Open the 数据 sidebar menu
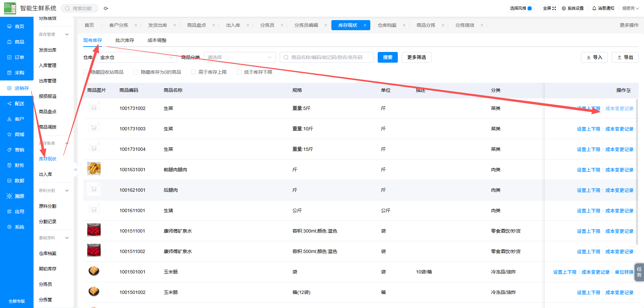Screen dimensions: 644x308 (16, 181)
